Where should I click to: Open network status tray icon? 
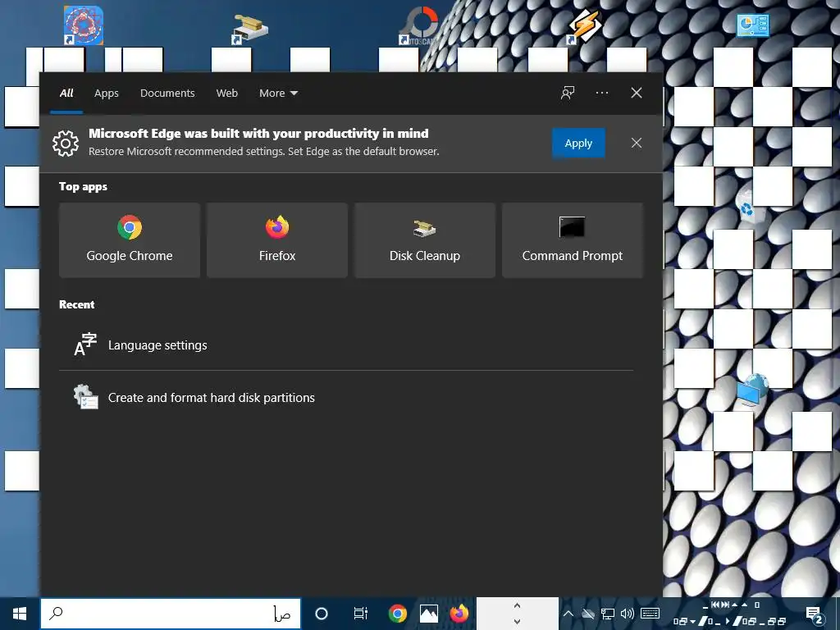[608, 614]
